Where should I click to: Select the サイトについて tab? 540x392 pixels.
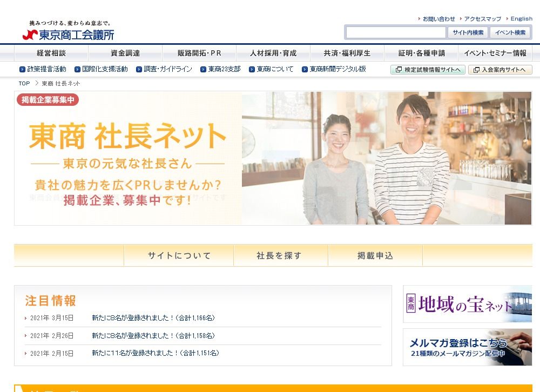[179, 255]
